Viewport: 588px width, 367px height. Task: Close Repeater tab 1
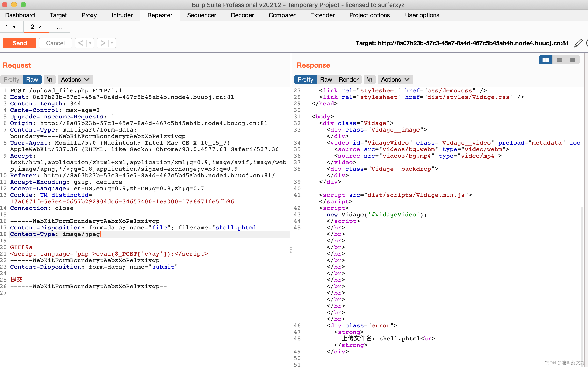click(x=14, y=27)
